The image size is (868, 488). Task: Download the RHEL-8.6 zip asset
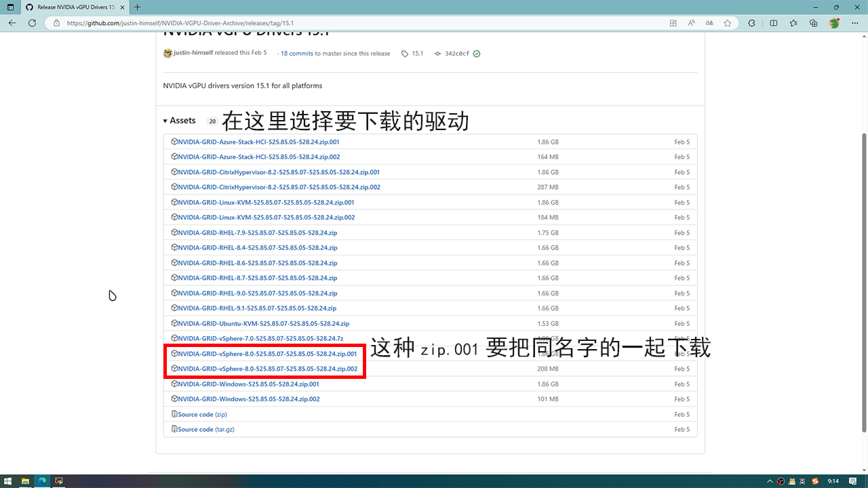click(257, 263)
